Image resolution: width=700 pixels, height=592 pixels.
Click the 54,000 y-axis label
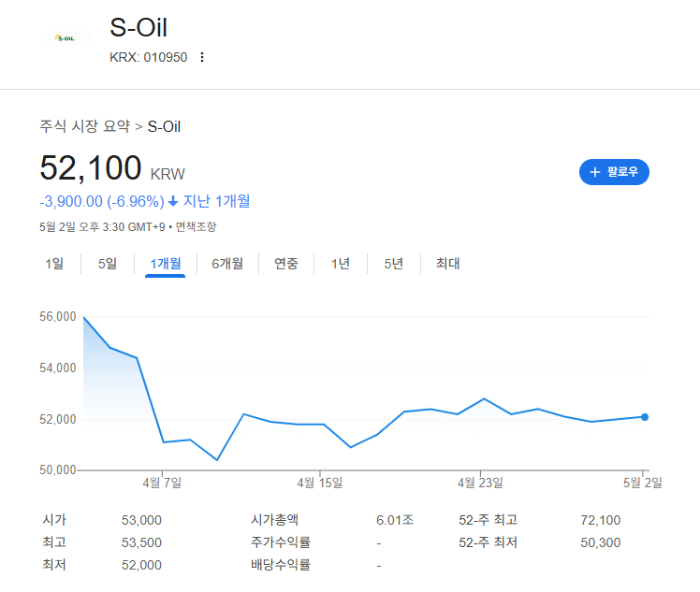coord(58,368)
